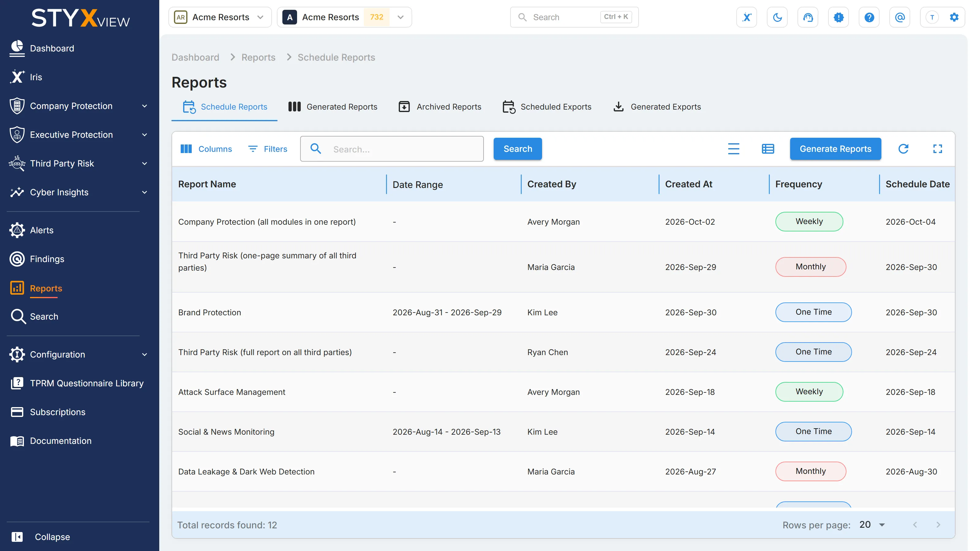
Task: Open the @ mentions icon
Action: 900,17
